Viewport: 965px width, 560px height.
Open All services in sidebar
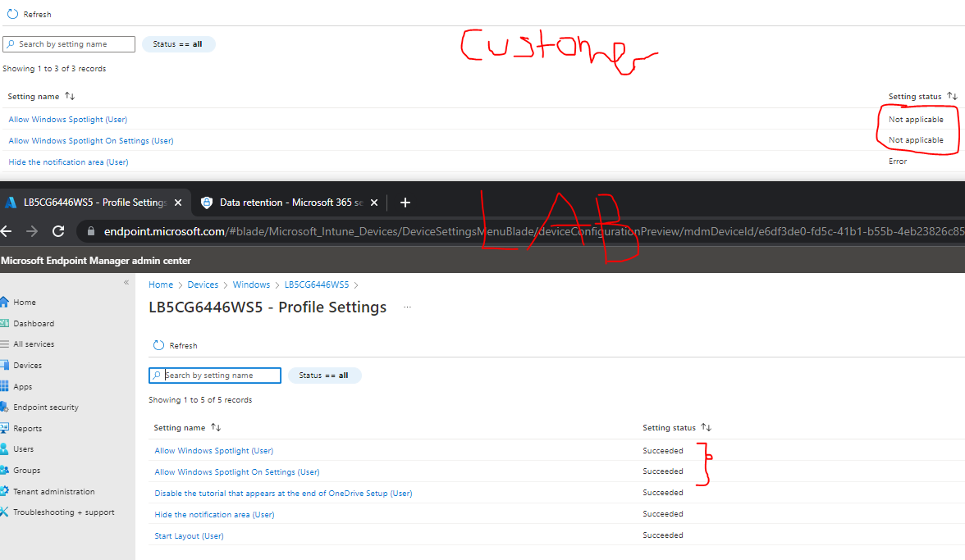(33, 344)
